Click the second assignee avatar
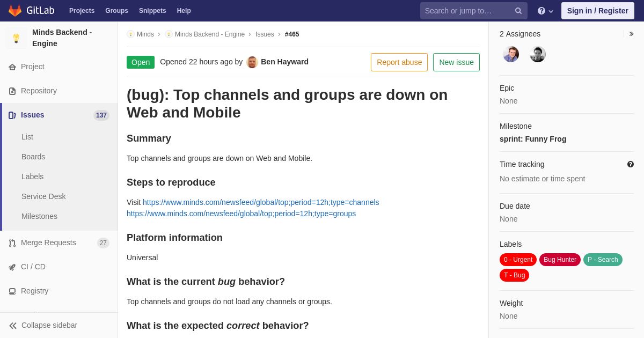Image resolution: width=644 pixels, height=338 pixels. (538, 54)
